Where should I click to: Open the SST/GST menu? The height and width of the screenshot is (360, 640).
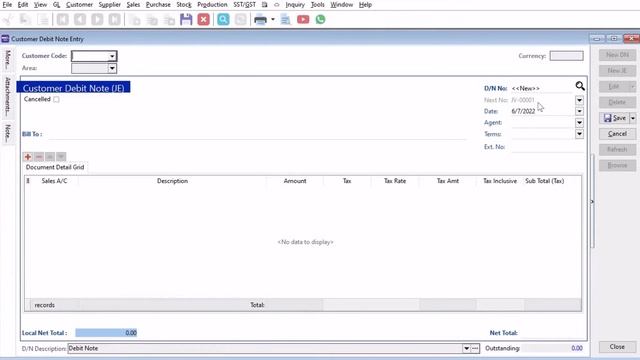(x=244, y=5)
